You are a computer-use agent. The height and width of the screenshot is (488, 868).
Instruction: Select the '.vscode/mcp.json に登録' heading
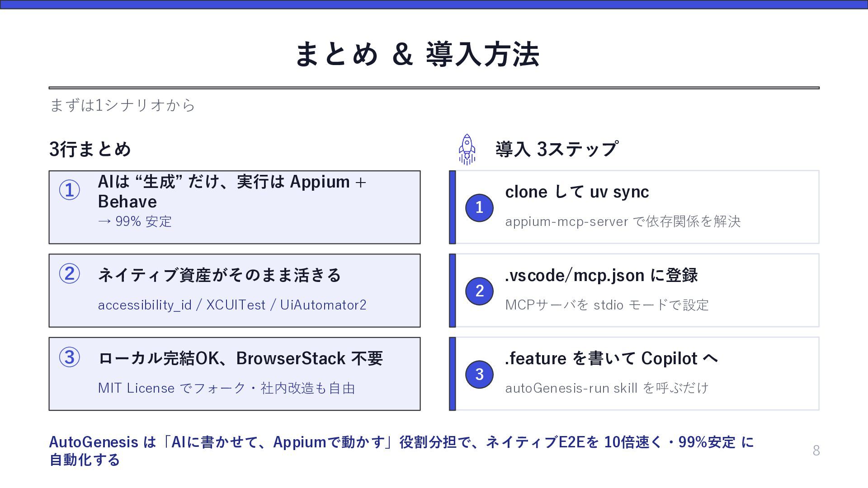coord(601,275)
